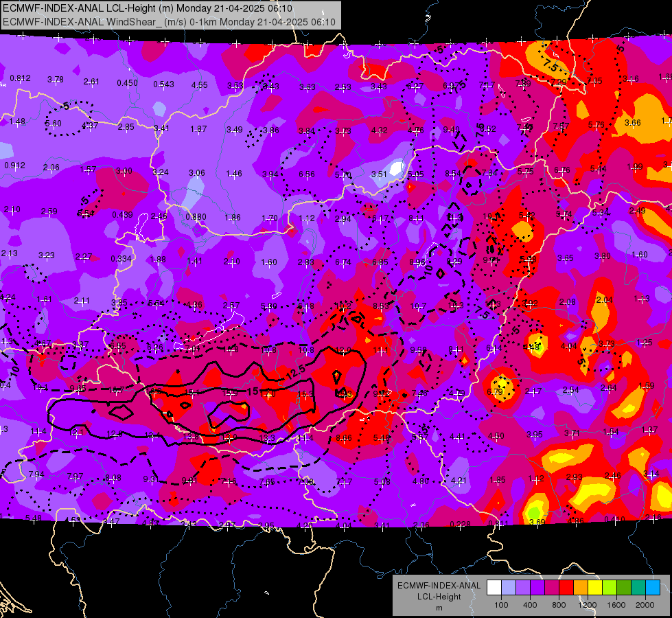Viewport: 672px width, 618px height.
Task: Click the grid value 7.65
Action: [x=267, y=481]
